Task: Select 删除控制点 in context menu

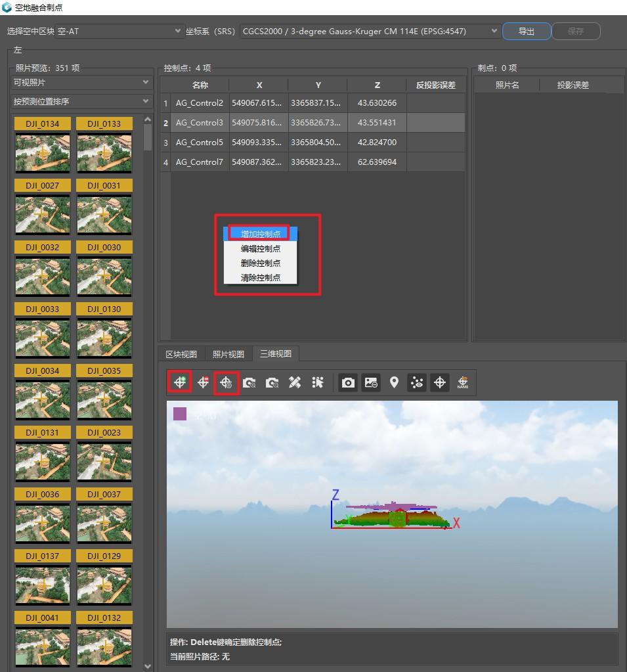Action: 261,263
